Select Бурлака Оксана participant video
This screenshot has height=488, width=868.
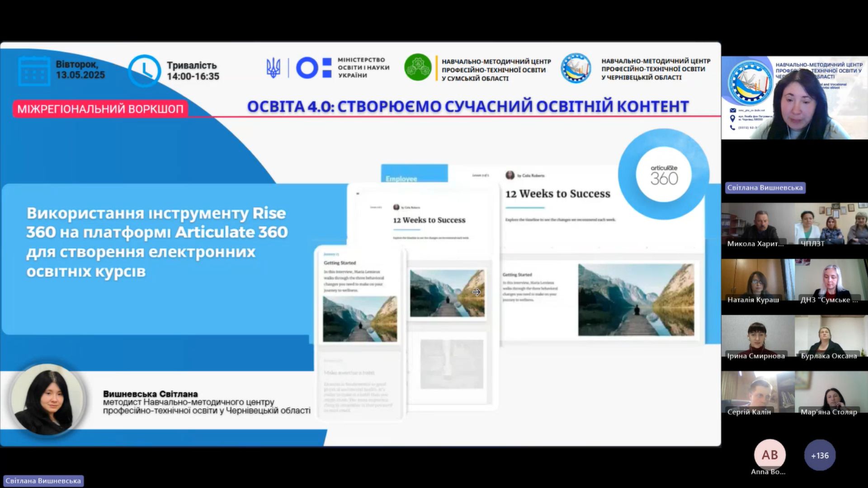(831, 336)
